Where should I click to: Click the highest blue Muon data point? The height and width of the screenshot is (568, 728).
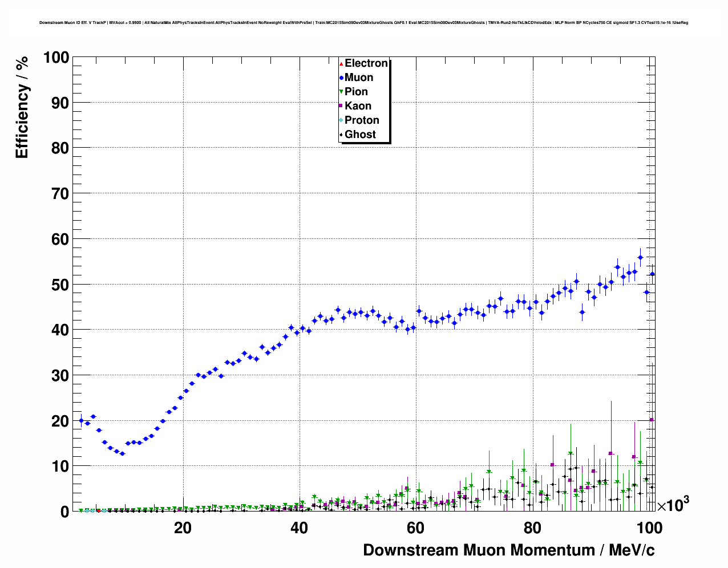(640, 257)
